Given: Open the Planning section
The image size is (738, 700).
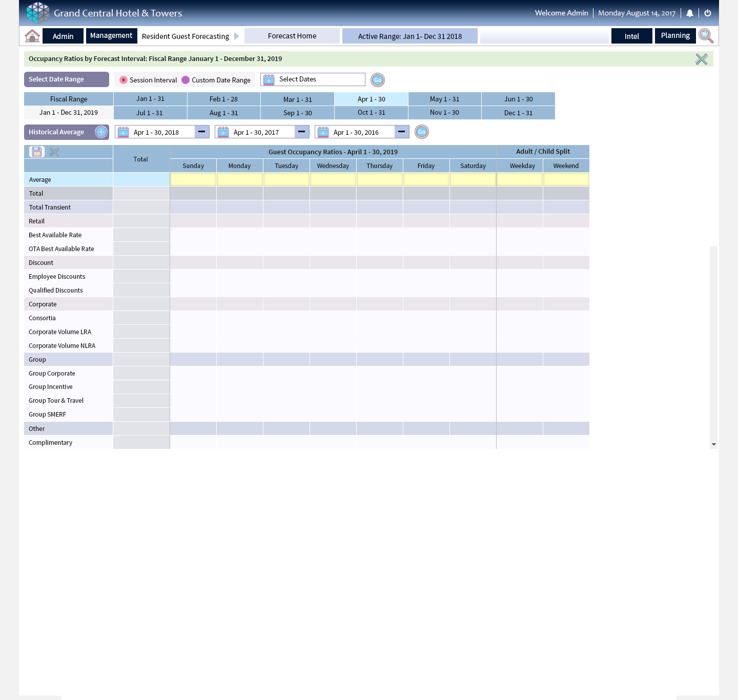Looking at the screenshot, I should click(675, 36).
